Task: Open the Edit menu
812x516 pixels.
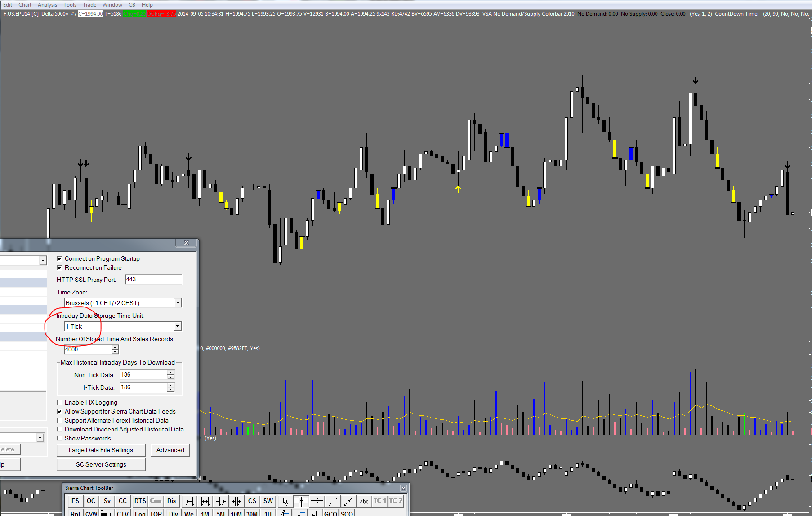Action: [x=8, y=5]
